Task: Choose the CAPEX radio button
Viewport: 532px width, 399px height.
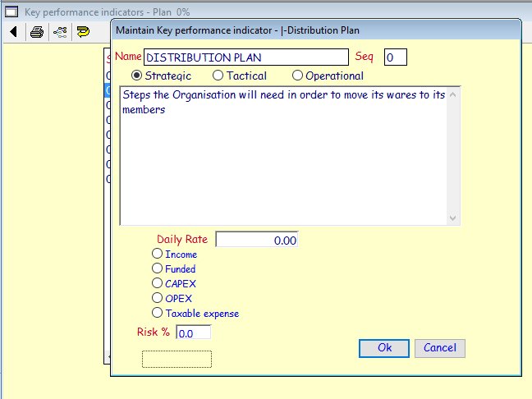Action: pos(158,283)
